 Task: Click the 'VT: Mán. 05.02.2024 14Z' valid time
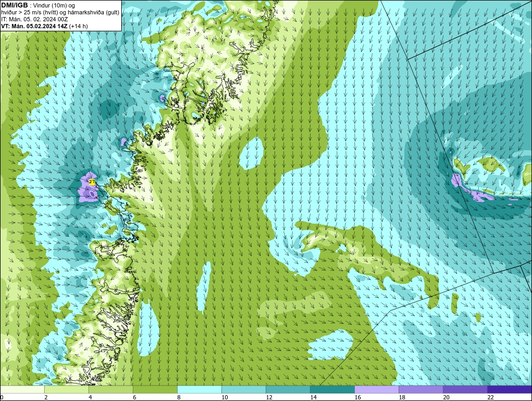[x=34, y=26]
